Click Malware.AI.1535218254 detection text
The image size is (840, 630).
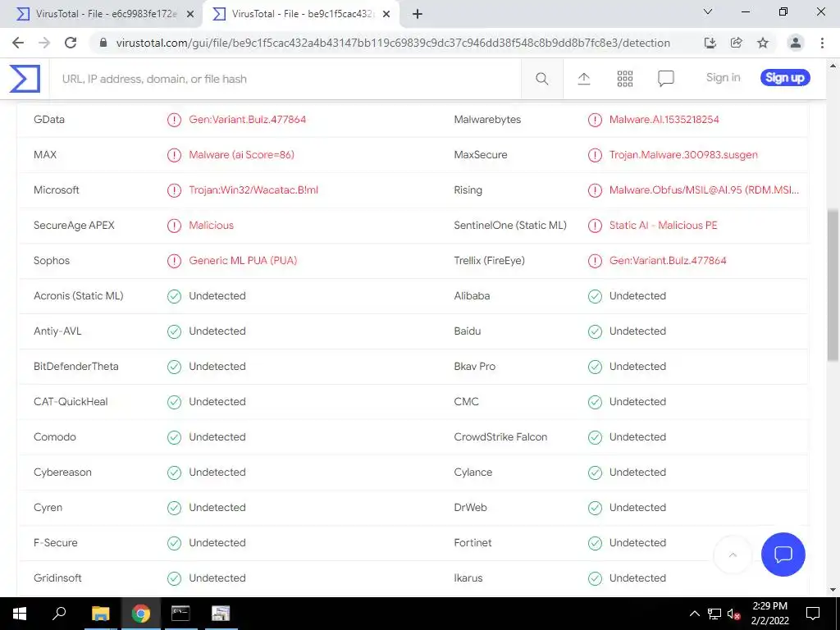coord(664,120)
